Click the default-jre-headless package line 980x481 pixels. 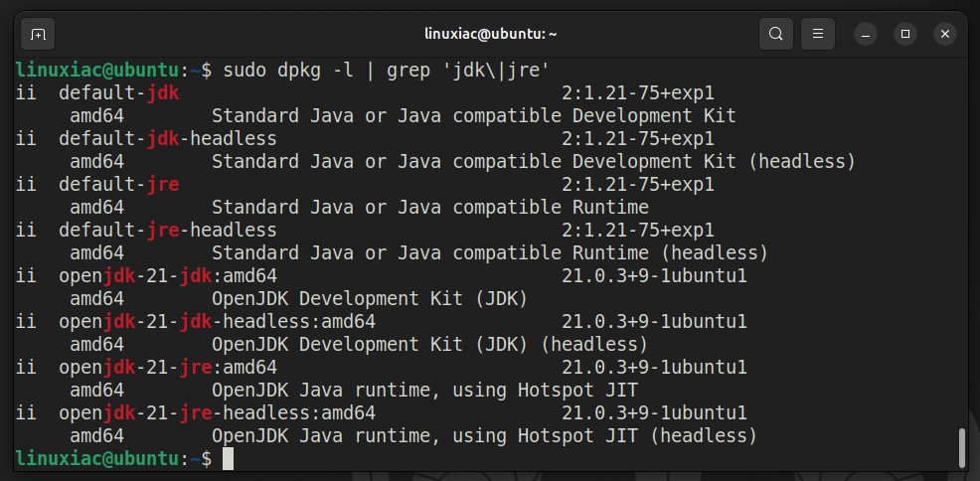point(168,230)
